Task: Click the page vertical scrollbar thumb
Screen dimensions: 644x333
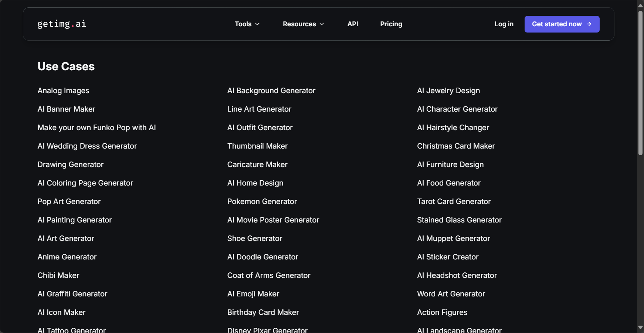Action: (640, 83)
